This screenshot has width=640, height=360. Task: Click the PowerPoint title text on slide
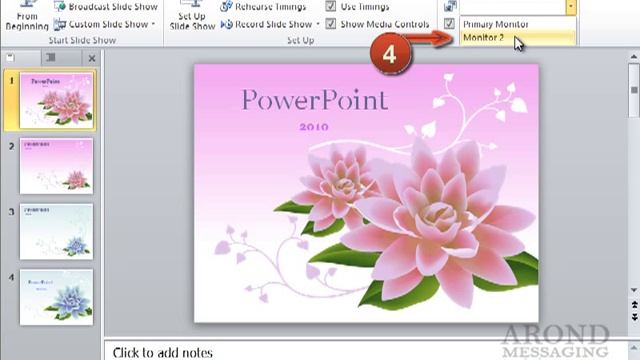pyautogui.click(x=315, y=100)
